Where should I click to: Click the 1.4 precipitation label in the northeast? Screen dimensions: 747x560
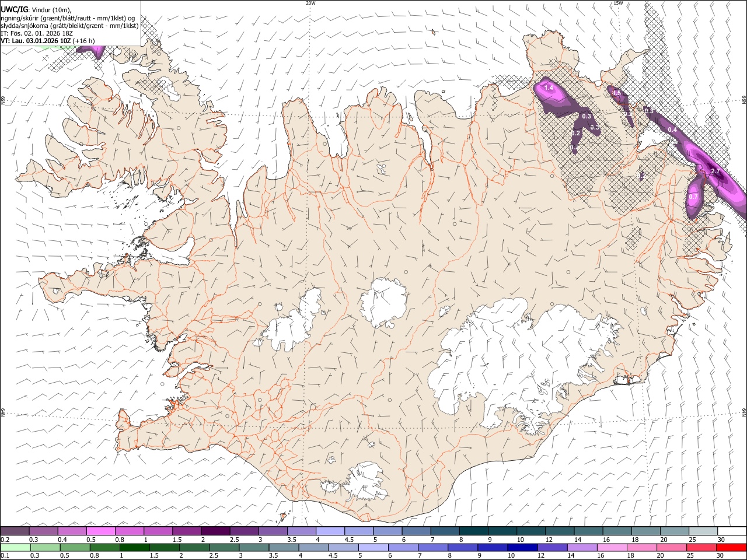click(x=548, y=88)
